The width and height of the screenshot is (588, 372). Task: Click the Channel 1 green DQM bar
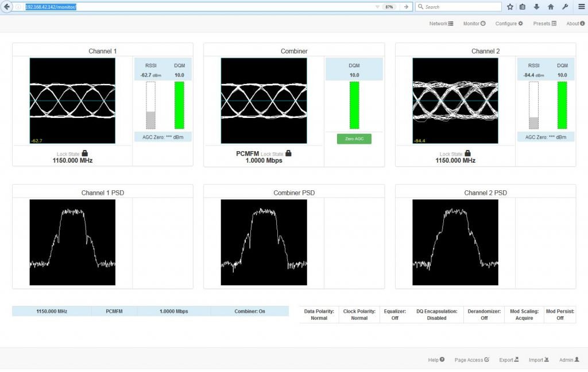coord(179,105)
